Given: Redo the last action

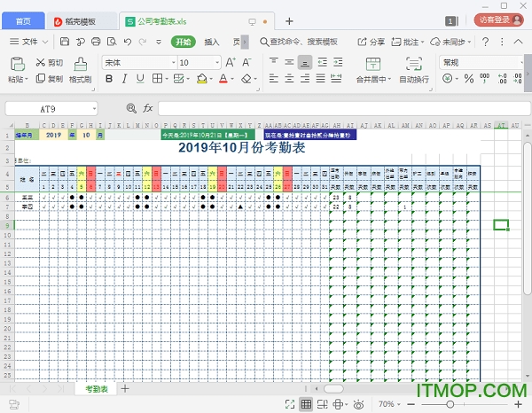Looking at the screenshot, I should [143, 42].
